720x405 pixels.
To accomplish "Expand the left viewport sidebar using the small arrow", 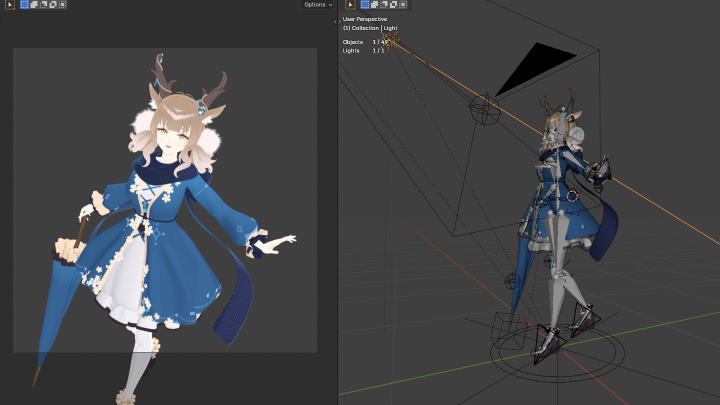I will pos(335,20).
